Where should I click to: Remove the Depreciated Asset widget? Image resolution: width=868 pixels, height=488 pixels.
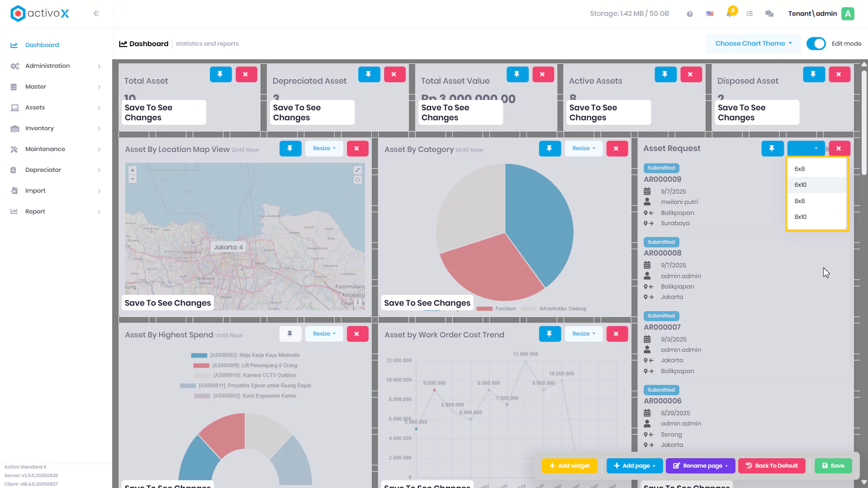point(394,74)
